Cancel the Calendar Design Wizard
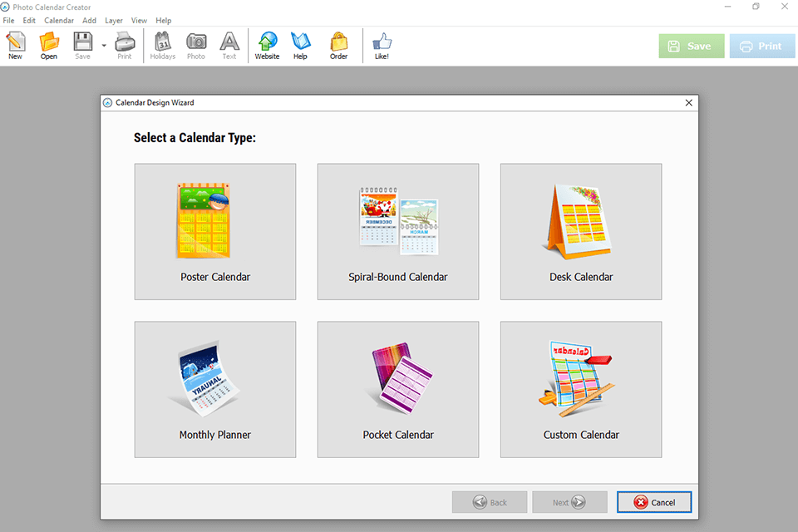This screenshot has width=798, height=532. pos(654,502)
